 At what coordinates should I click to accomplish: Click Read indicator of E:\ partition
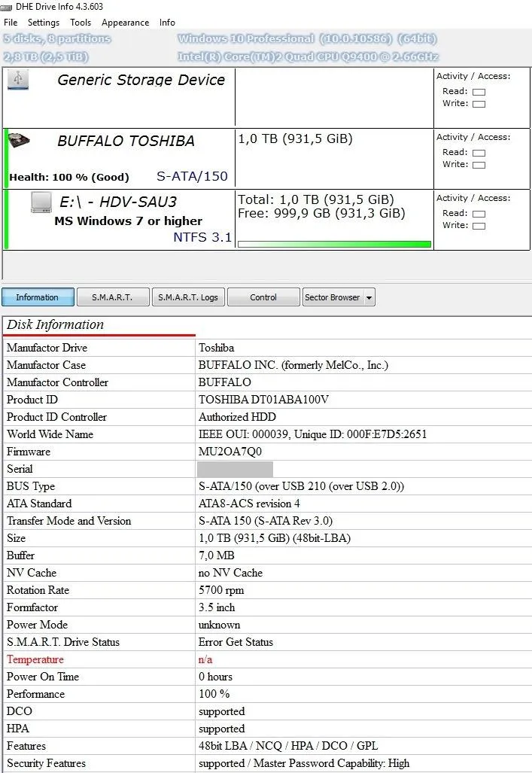click(479, 214)
